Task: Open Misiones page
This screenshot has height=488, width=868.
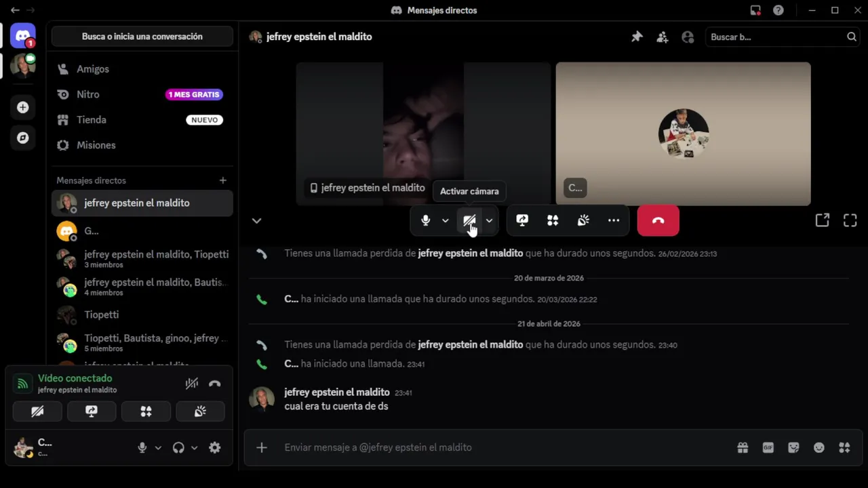Action: pyautogui.click(x=142, y=145)
